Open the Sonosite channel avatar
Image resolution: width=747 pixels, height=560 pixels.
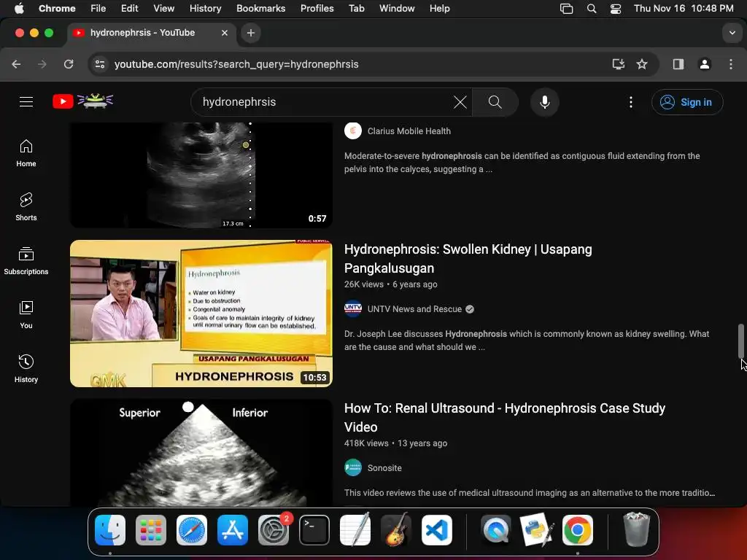click(x=353, y=467)
